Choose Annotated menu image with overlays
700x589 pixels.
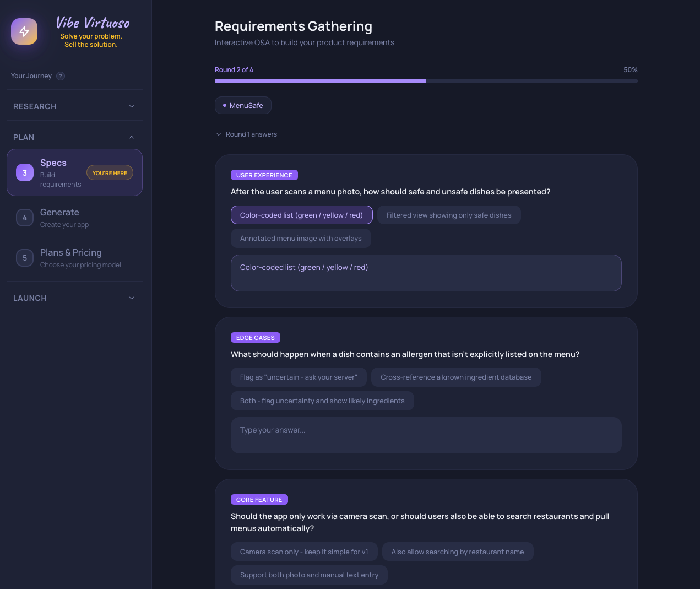pyautogui.click(x=301, y=238)
